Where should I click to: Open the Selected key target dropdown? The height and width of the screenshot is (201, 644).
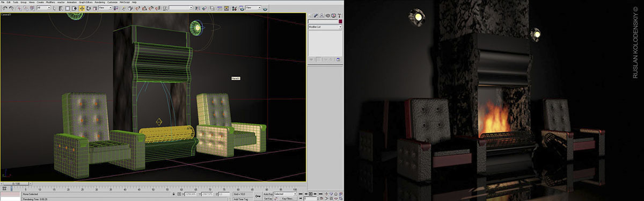click(285, 194)
